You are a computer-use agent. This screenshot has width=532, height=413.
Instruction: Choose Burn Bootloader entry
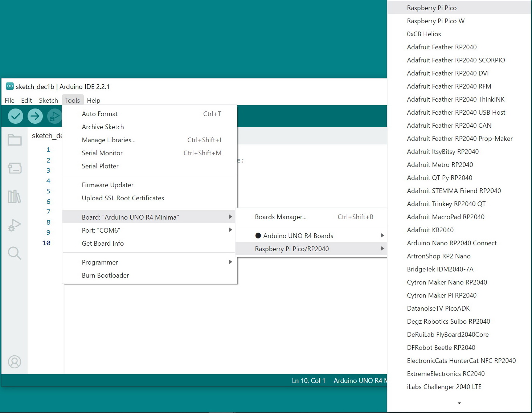click(150, 275)
